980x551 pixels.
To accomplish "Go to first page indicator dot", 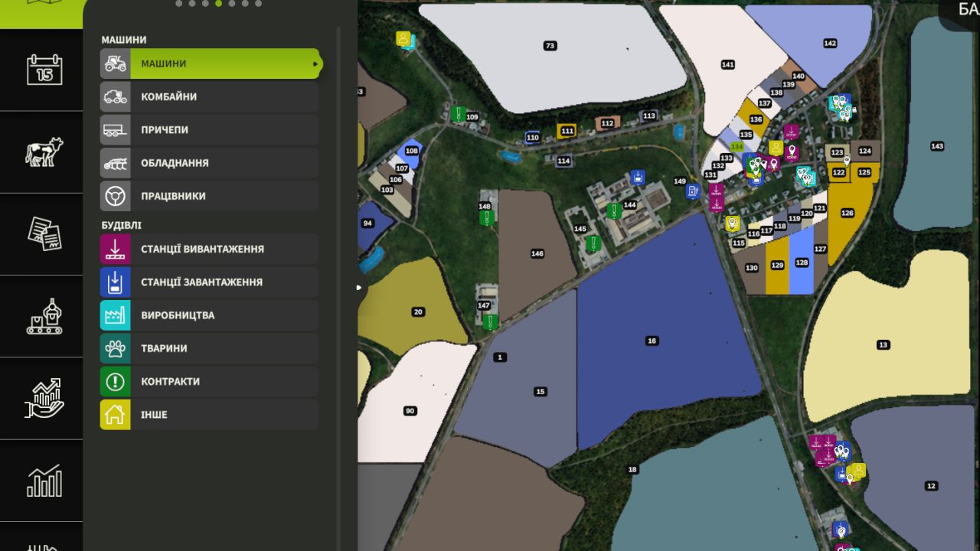I will pos(179,4).
